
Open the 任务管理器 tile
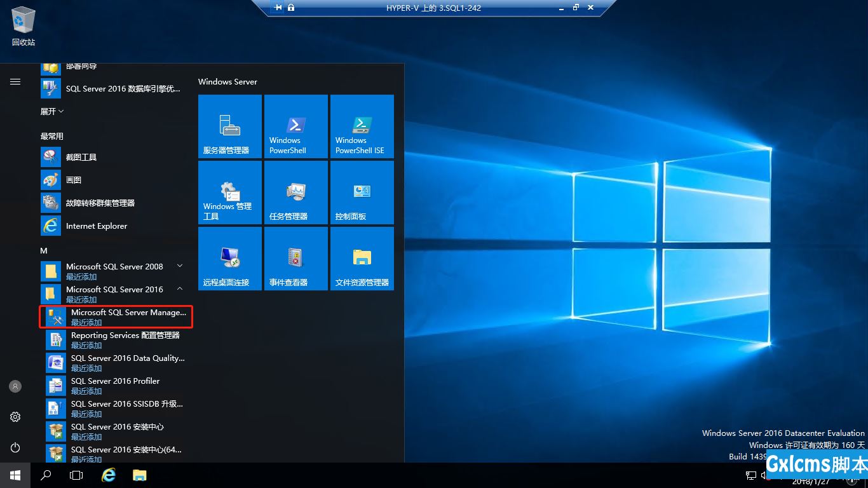tap(296, 193)
